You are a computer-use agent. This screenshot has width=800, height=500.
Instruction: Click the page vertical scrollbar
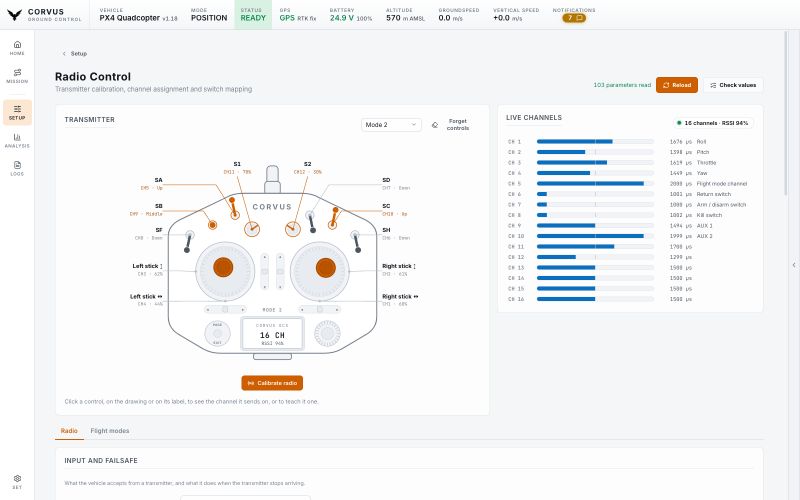pyautogui.click(x=786, y=112)
